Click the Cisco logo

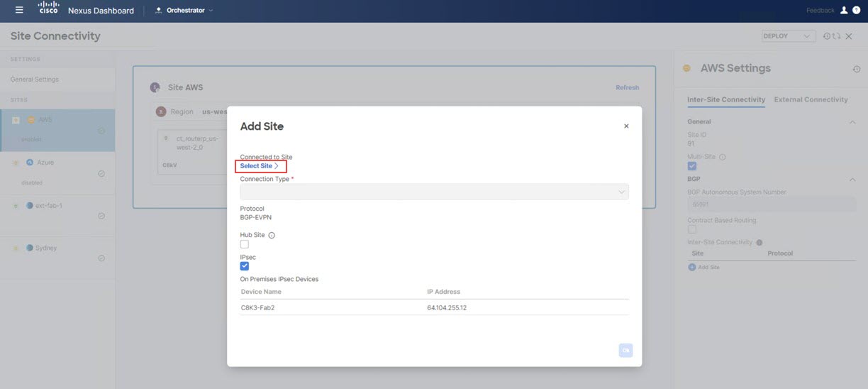pyautogui.click(x=48, y=9)
